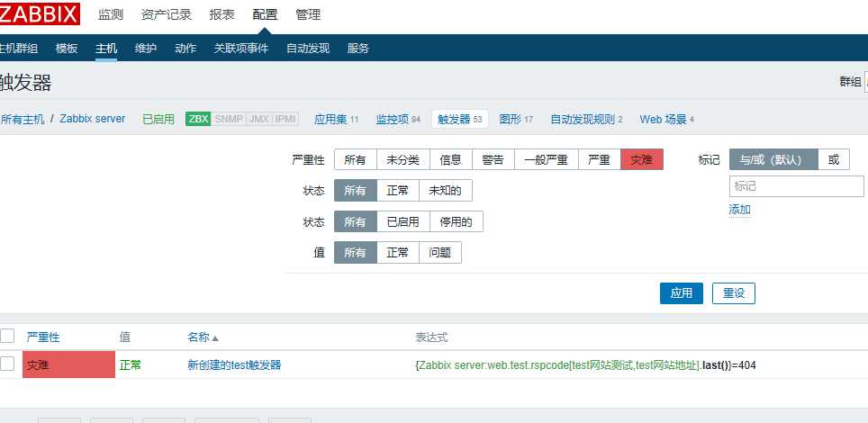Viewport: 868px width, 423px height.
Task: Set severity filter to 警告
Action: point(493,159)
